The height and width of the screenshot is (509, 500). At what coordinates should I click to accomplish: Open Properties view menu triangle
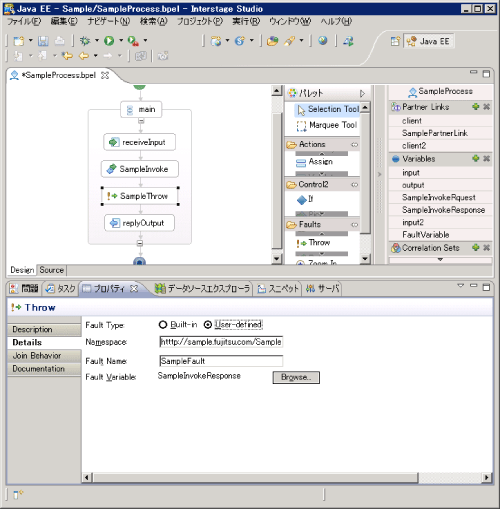point(461,286)
